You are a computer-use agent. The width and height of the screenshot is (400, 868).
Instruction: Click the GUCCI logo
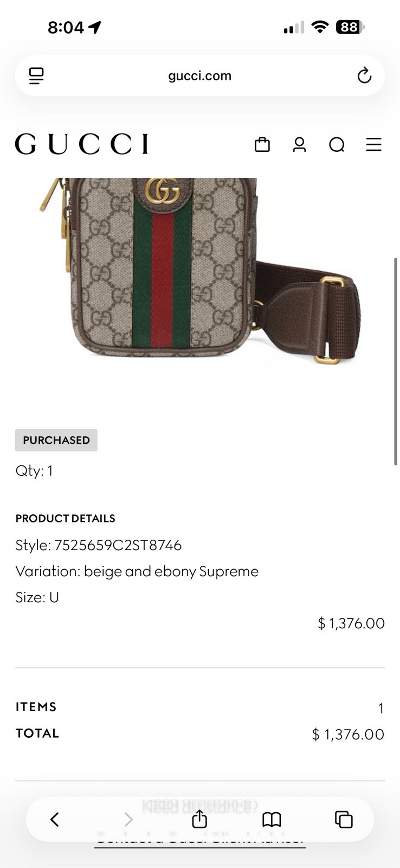click(x=81, y=144)
